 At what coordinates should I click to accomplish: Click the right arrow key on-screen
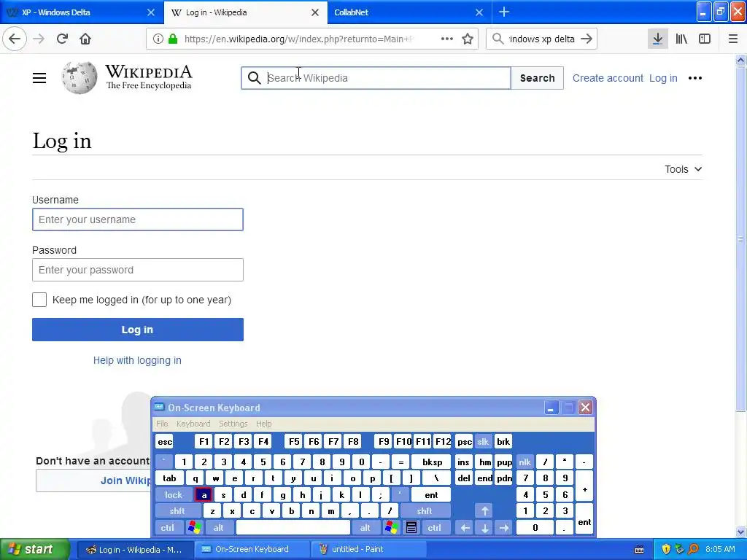click(x=504, y=528)
